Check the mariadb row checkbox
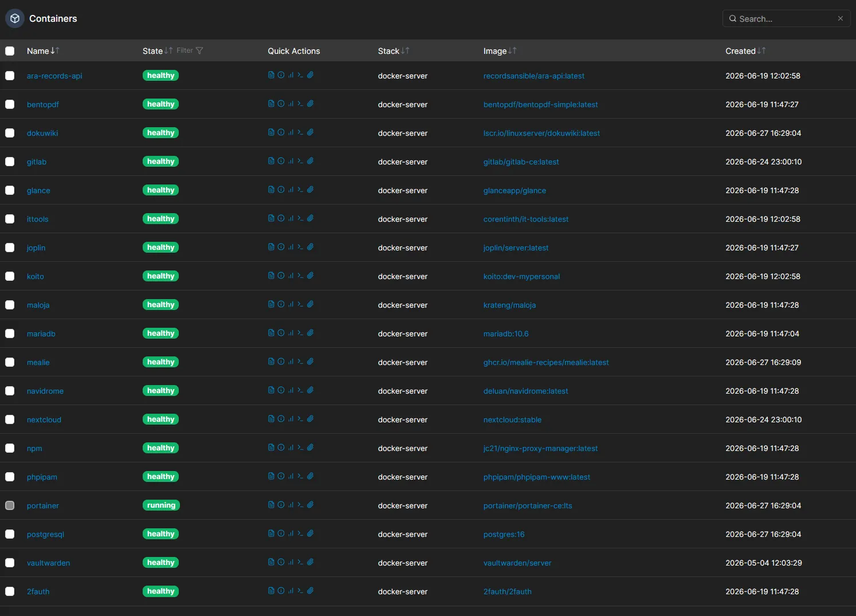 point(10,333)
